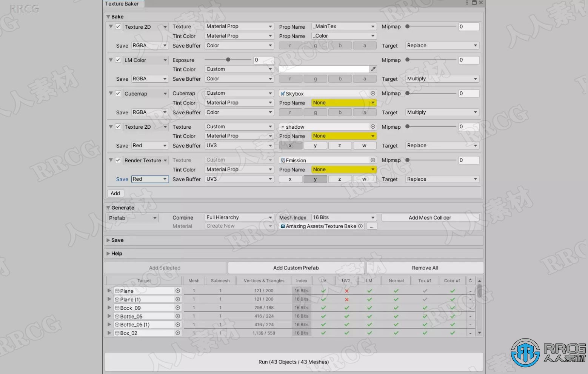Select object picker circle for Box_02 row
This screenshot has width=588, height=374.
click(x=178, y=333)
